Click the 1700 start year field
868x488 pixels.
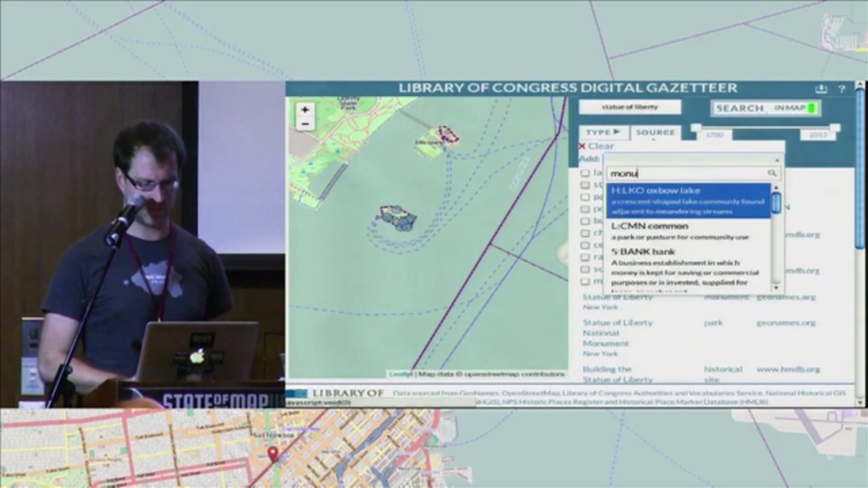[x=714, y=135]
